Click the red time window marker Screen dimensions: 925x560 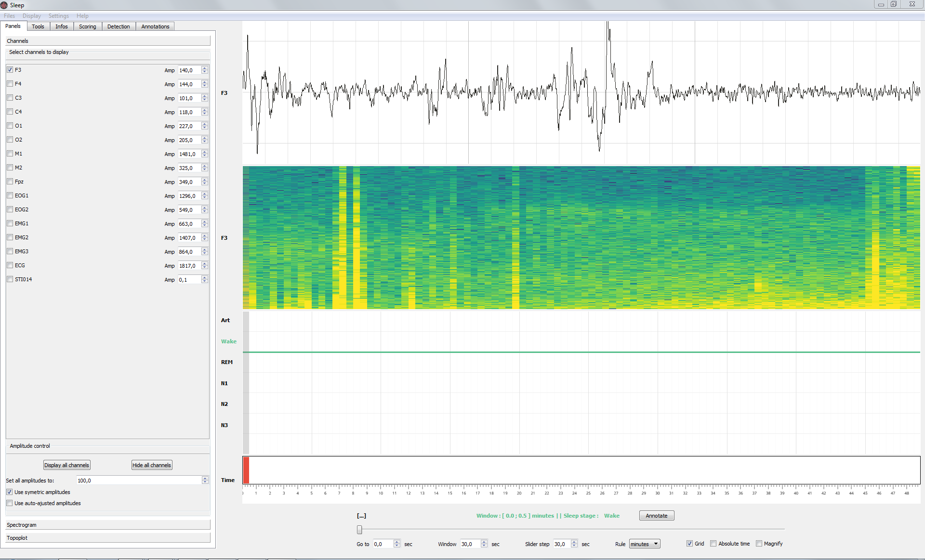(246, 470)
